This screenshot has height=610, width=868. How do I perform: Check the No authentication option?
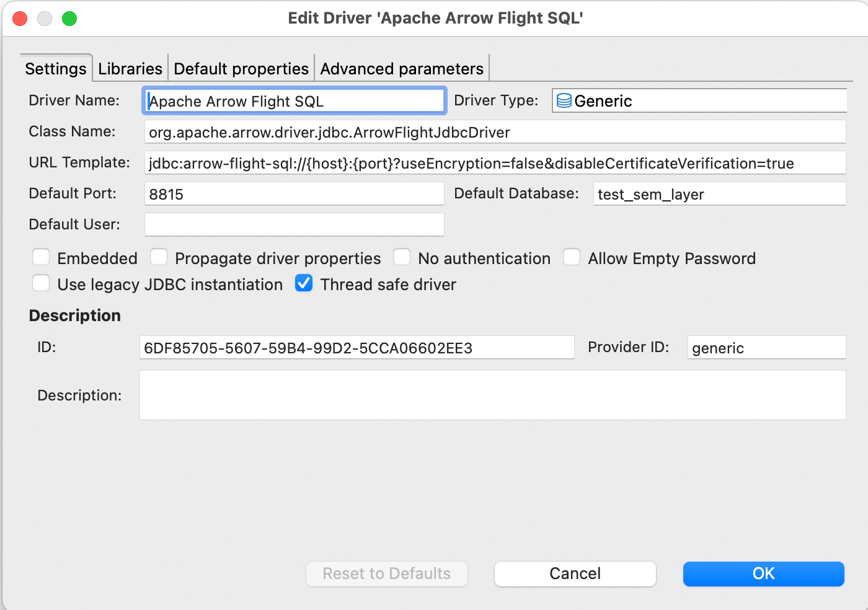click(402, 257)
